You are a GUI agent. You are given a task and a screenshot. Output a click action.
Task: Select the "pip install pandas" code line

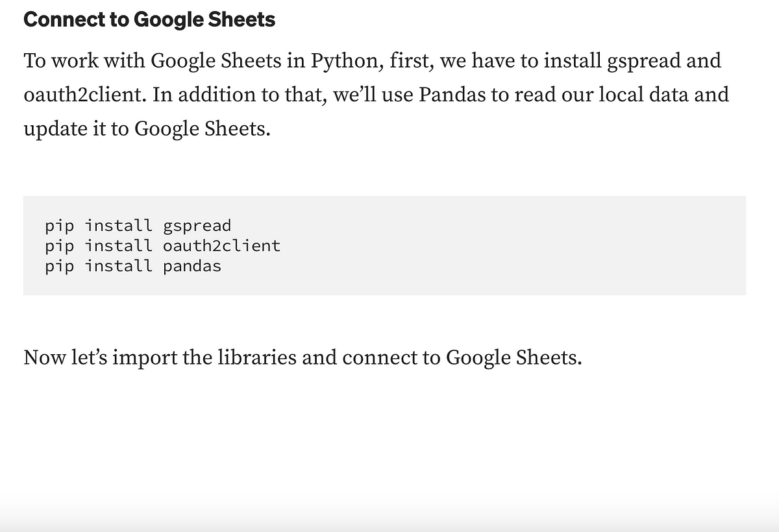coord(133,266)
